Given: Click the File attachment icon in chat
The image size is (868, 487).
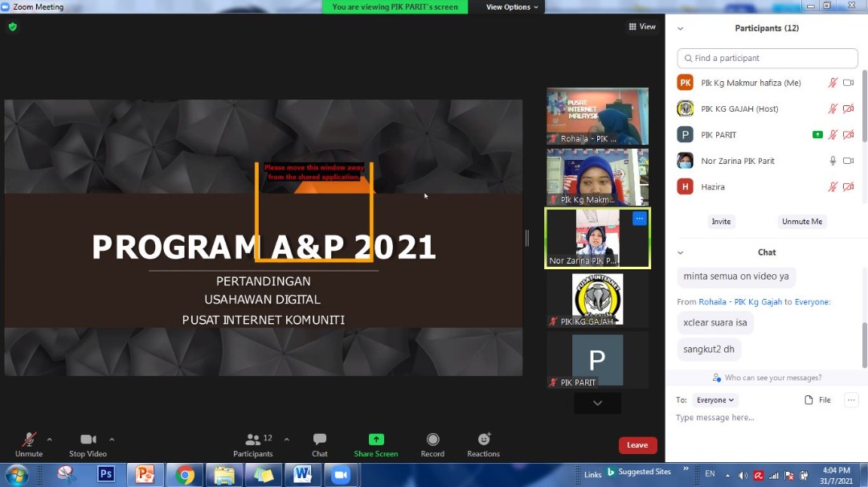Looking at the screenshot, I should 809,400.
